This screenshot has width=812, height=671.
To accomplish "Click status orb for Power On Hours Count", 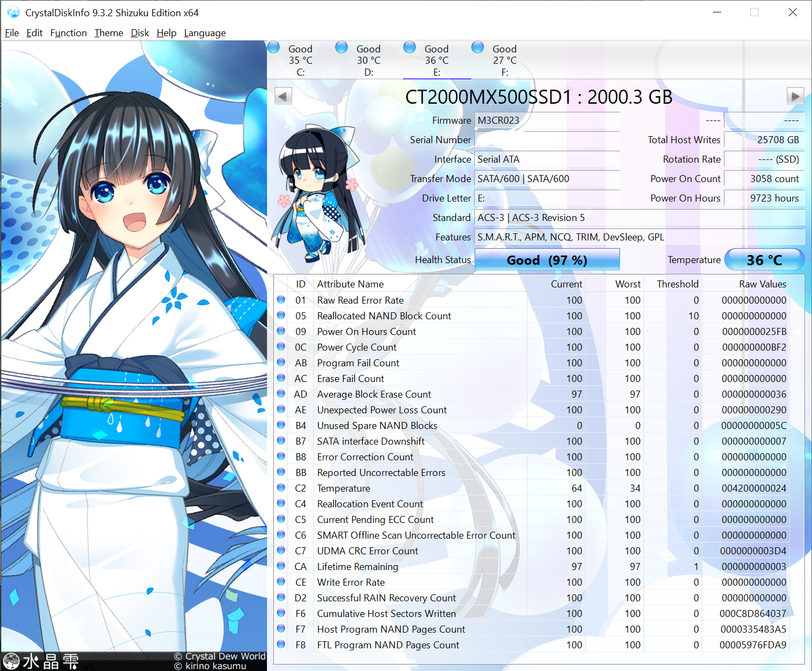I will 281,331.
